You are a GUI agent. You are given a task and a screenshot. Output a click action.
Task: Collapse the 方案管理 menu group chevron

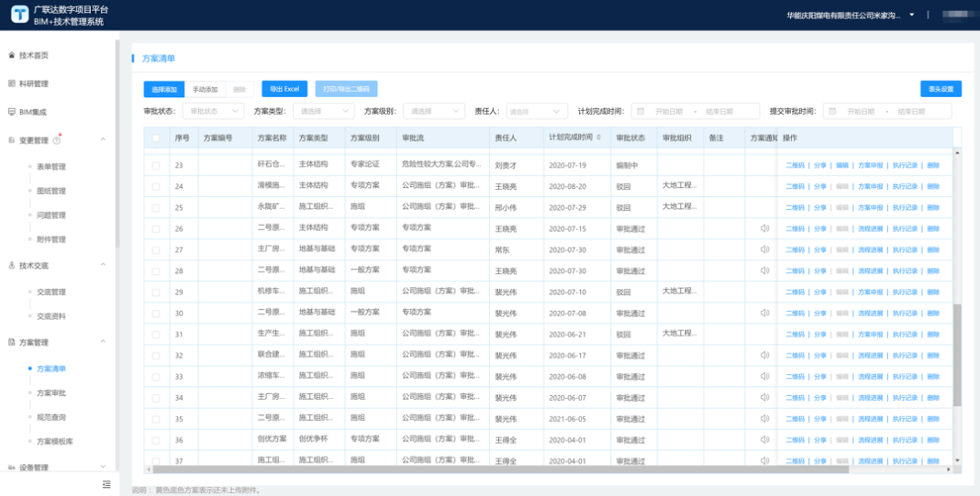(103, 342)
